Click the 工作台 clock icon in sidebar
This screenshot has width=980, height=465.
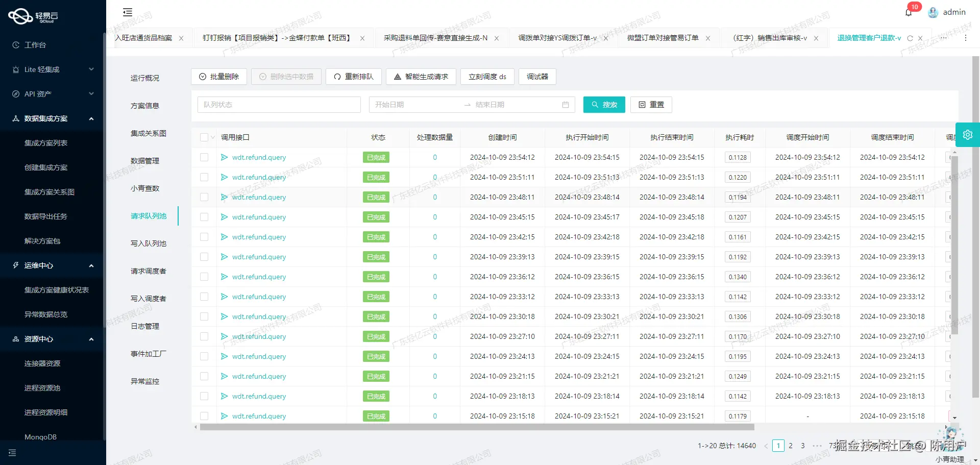pyautogui.click(x=16, y=45)
